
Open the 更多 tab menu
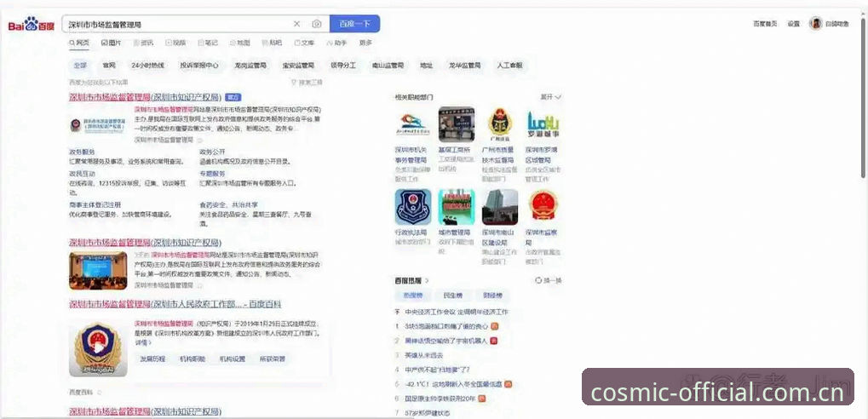[x=365, y=43]
